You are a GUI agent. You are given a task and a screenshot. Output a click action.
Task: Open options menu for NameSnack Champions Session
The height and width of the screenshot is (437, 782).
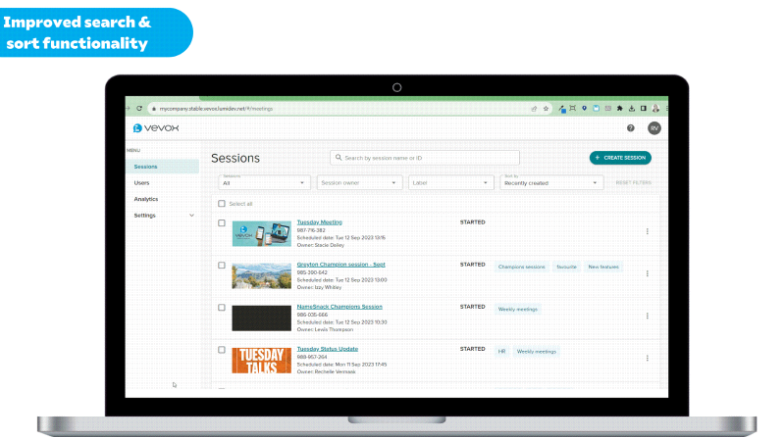tap(647, 315)
